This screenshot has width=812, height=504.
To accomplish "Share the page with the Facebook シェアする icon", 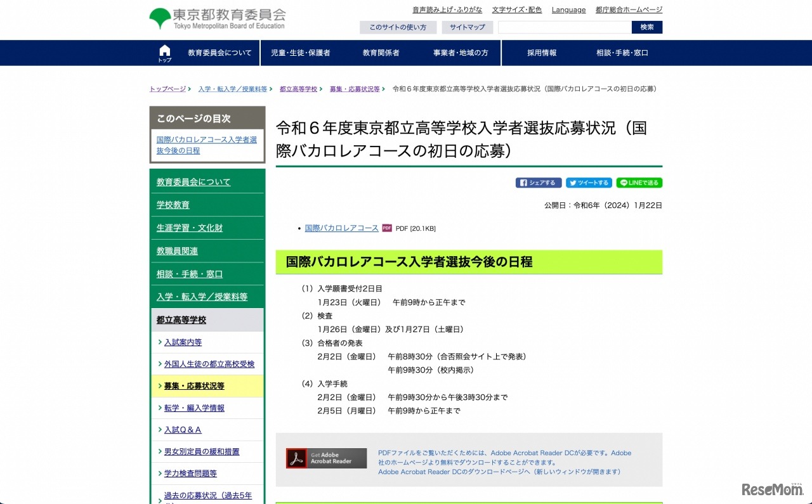I will click(538, 183).
